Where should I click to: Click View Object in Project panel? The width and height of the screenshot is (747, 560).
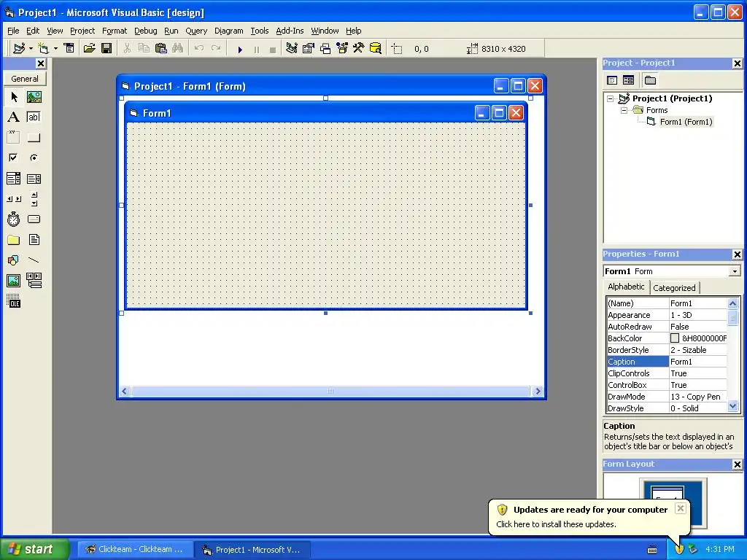(628, 80)
